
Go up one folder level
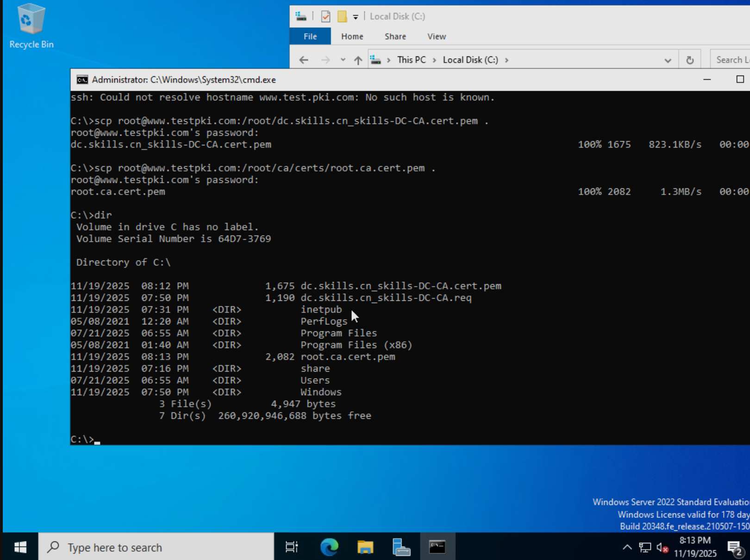click(x=358, y=60)
